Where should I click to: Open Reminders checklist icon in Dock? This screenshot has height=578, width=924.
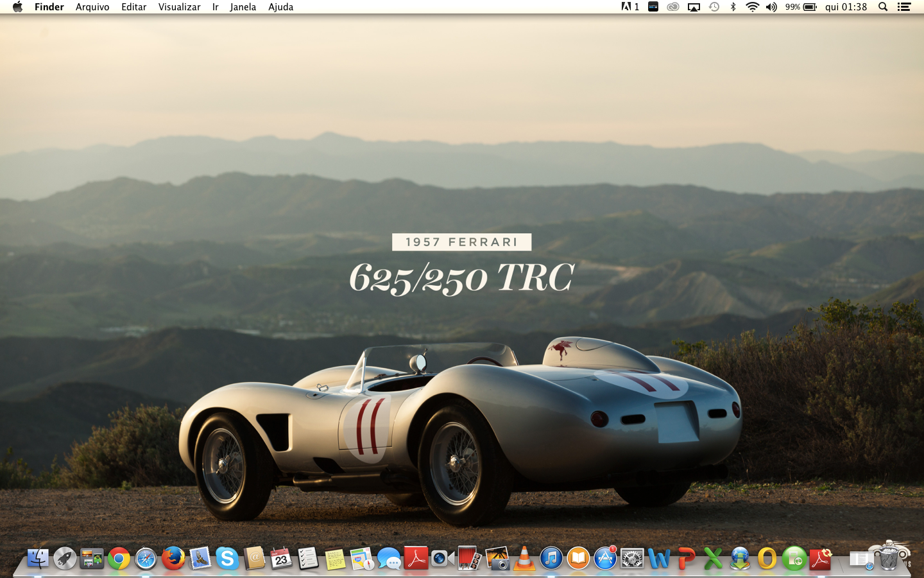coord(308,558)
